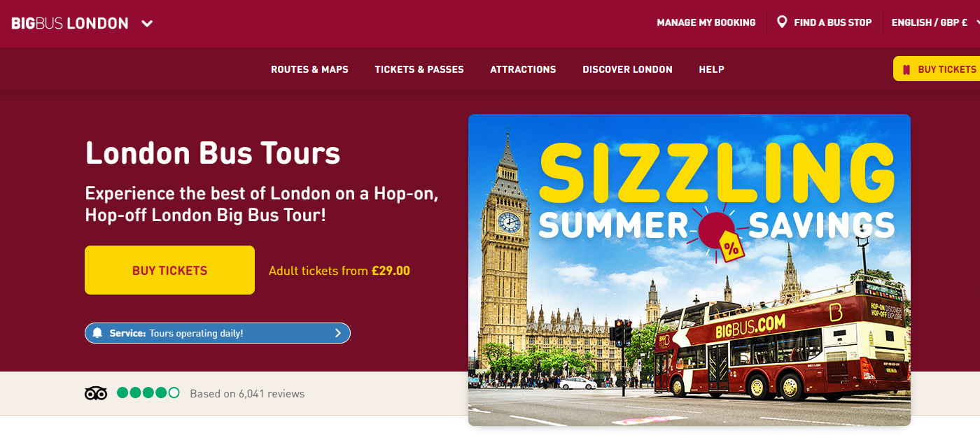Click the ticket icon in header button
980x445 pixels.
[x=906, y=69]
